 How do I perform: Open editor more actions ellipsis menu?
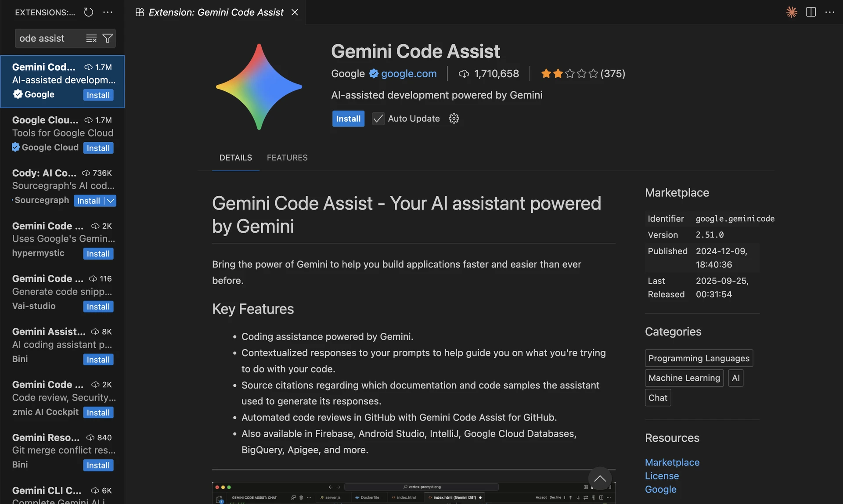(x=830, y=12)
